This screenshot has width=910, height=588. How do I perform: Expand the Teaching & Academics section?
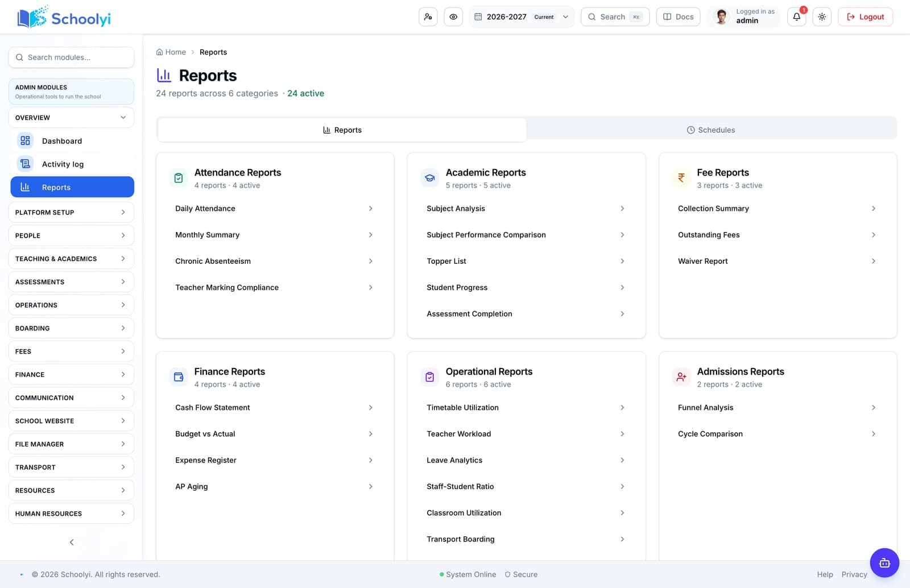coord(71,259)
